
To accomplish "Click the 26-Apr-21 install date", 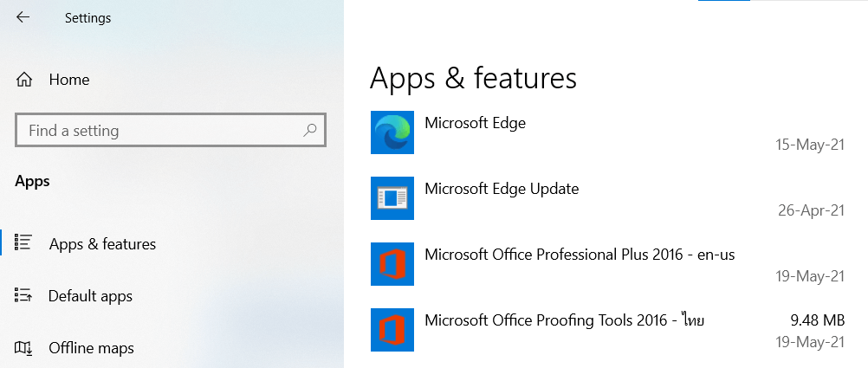I will click(811, 210).
